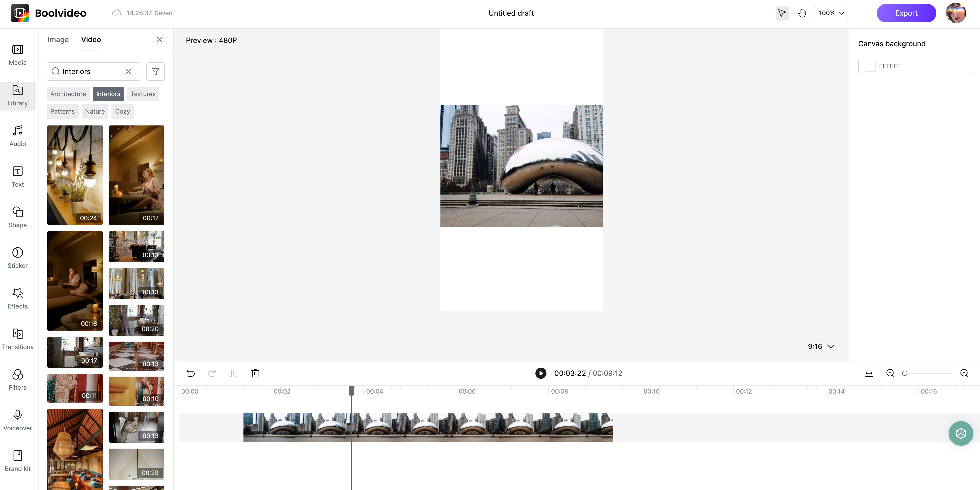Select the Library panel icon
980x490 pixels.
coord(17,96)
